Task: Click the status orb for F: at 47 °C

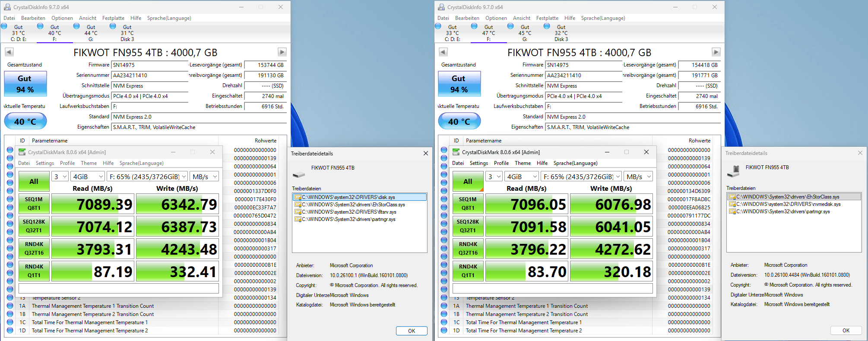Action: click(475, 26)
